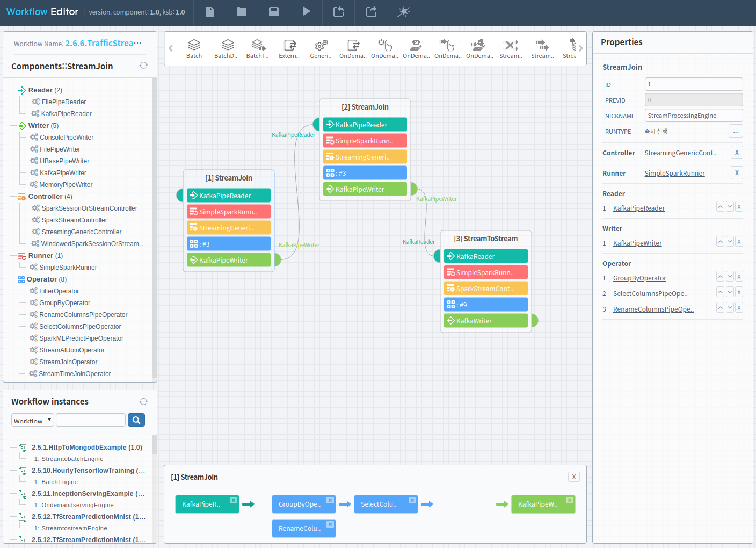
Task: Open KafkaPipeReader link in Properties
Action: click(639, 208)
